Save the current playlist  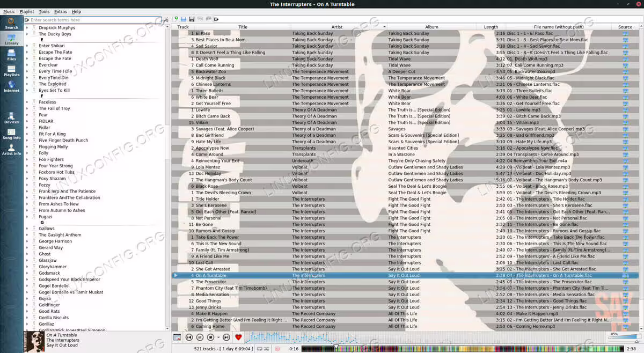click(192, 19)
